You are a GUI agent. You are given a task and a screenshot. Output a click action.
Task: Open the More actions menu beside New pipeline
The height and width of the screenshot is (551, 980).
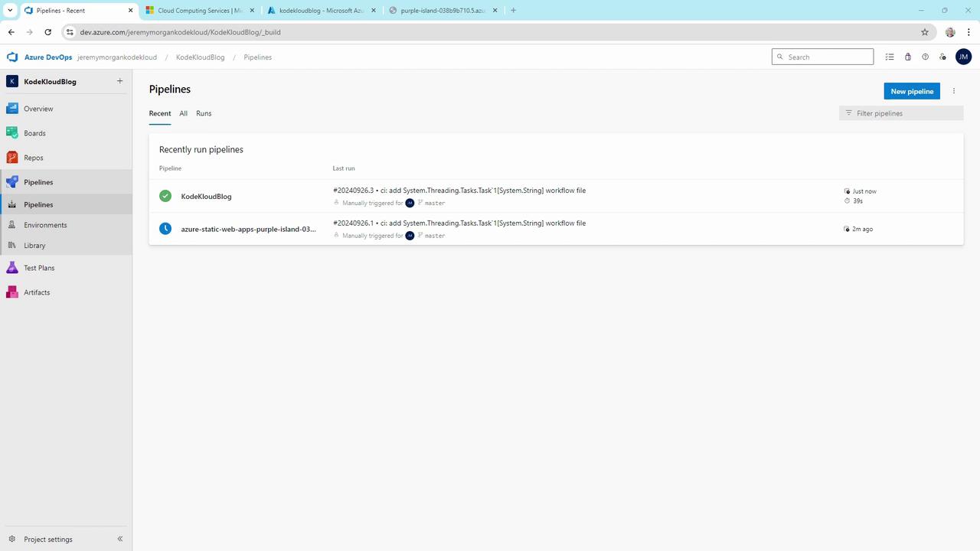(x=954, y=91)
